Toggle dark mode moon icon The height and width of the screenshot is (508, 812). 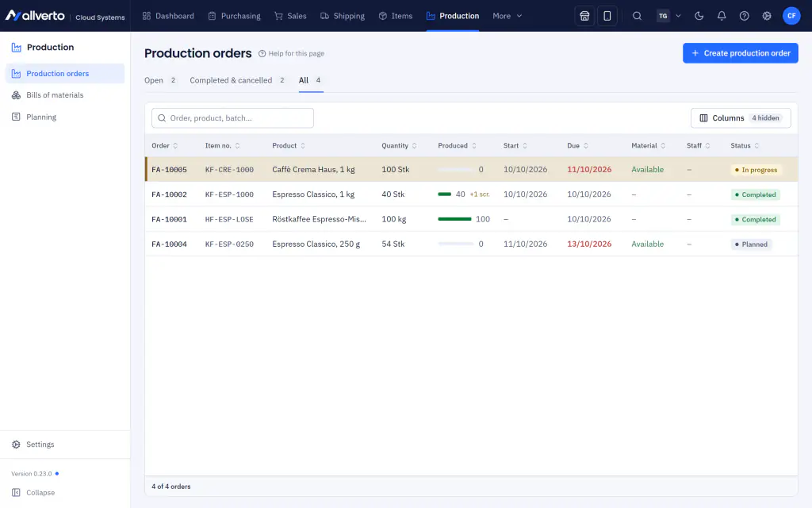tap(699, 16)
